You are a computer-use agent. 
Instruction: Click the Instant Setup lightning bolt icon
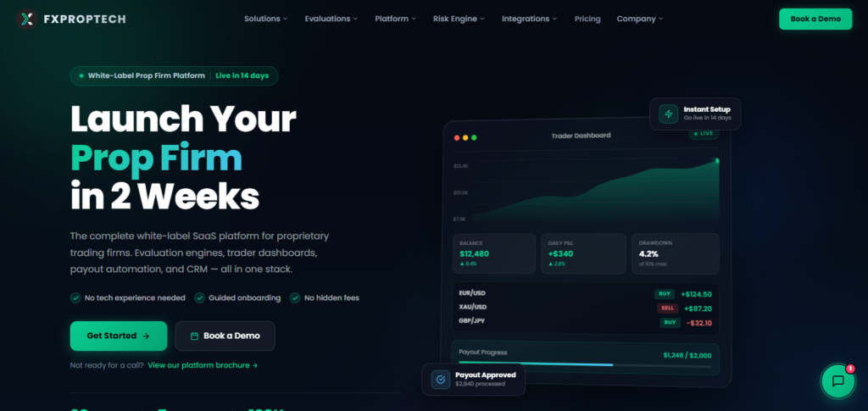(668, 114)
